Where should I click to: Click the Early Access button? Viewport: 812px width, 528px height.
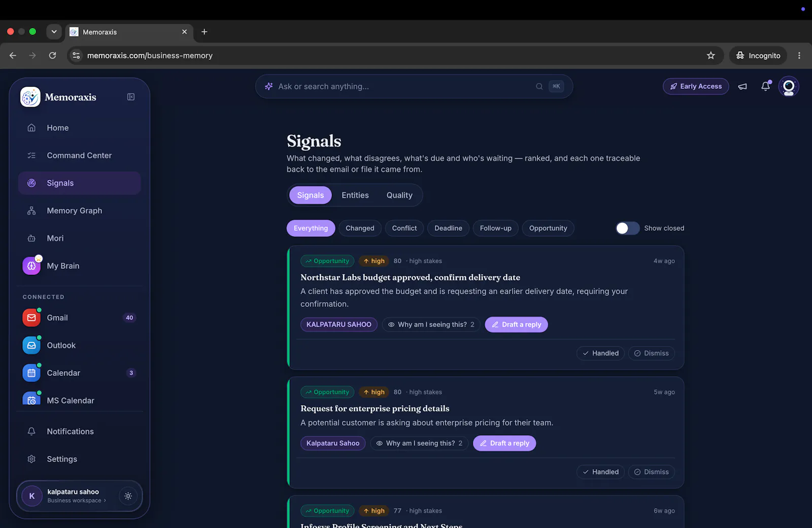696,86
